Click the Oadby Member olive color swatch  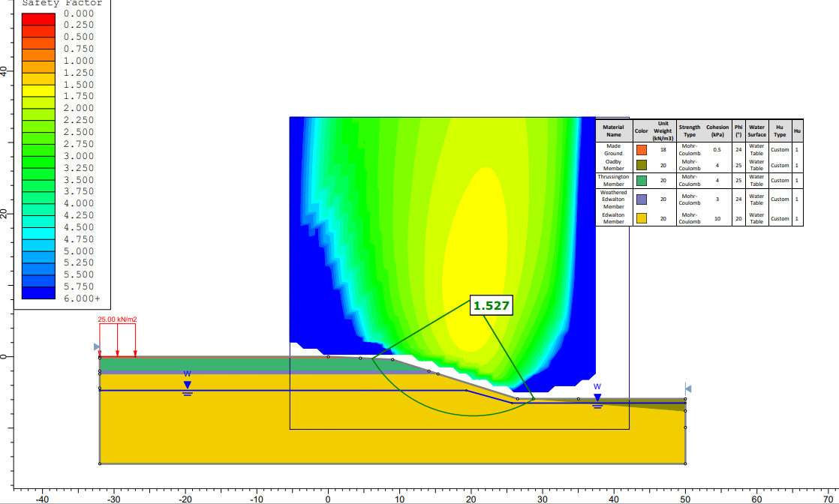pos(641,165)
